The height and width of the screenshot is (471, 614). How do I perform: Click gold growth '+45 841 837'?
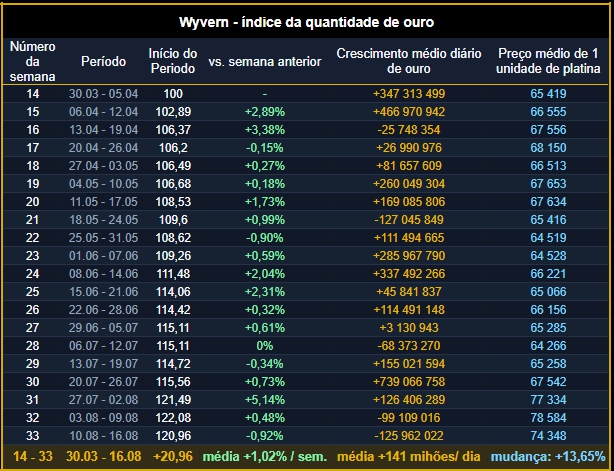409,292
